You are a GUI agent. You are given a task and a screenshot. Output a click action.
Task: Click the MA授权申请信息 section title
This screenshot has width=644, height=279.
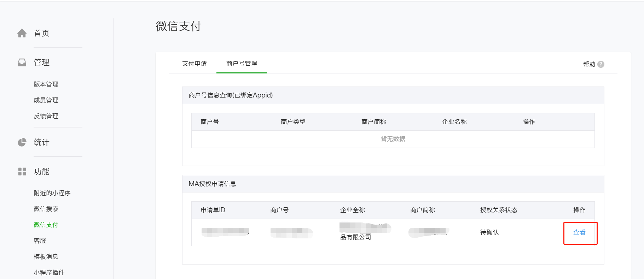tap(212, 184)
